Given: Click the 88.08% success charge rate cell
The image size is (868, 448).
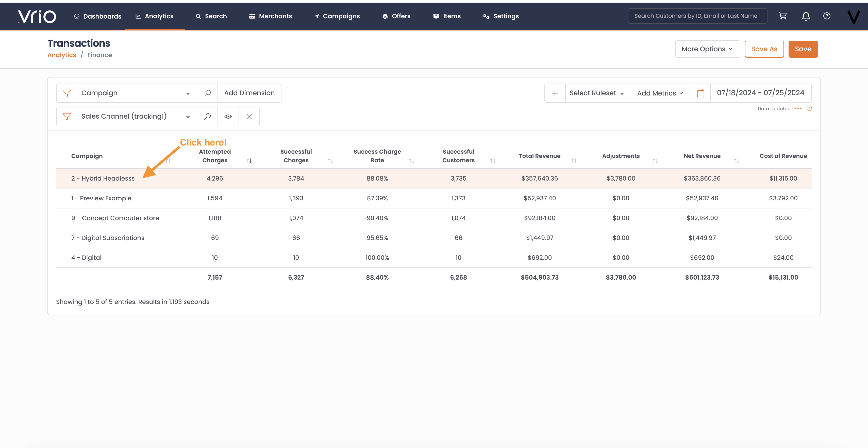Looking at the screenshot, I should click(x=377, y=178).
